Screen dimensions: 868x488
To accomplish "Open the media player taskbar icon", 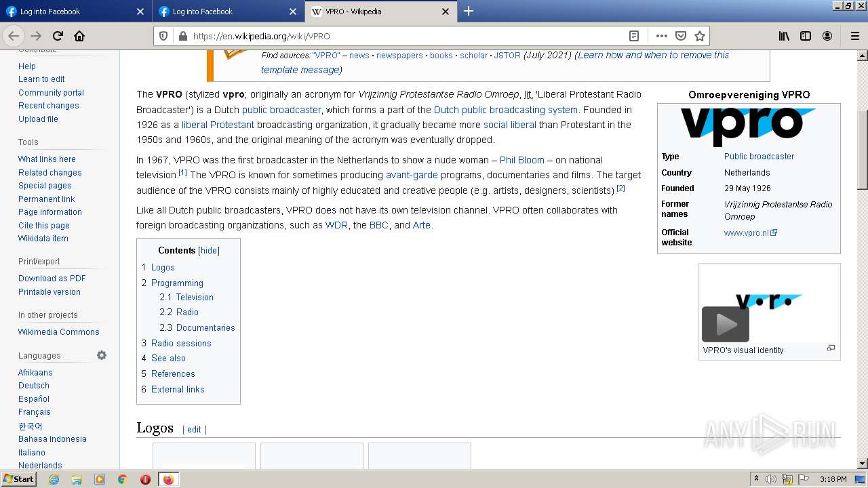I will 100,479.
